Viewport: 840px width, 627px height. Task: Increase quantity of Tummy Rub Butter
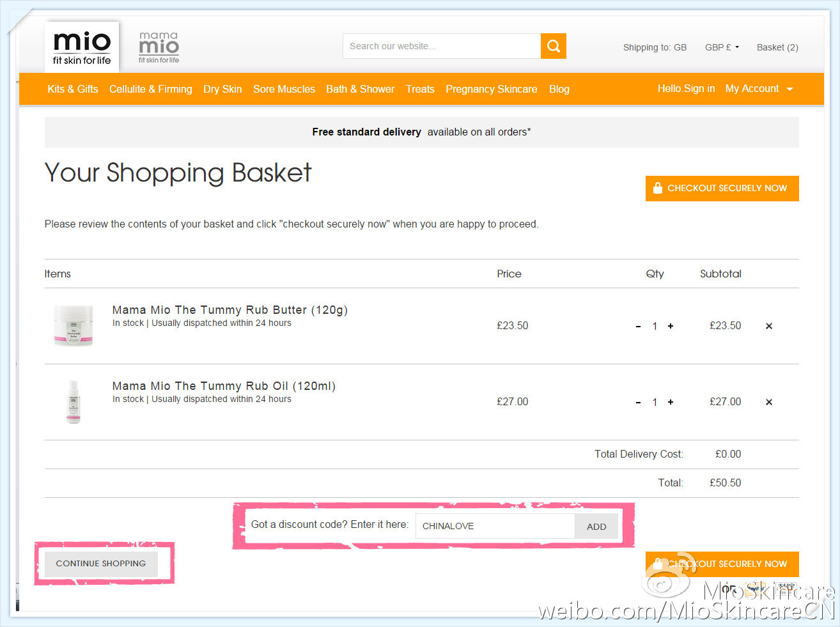pos(671,326)
